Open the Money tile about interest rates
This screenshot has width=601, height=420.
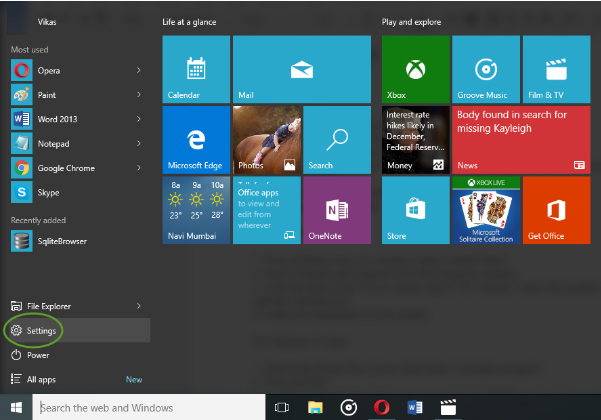(x=416, y=140)
